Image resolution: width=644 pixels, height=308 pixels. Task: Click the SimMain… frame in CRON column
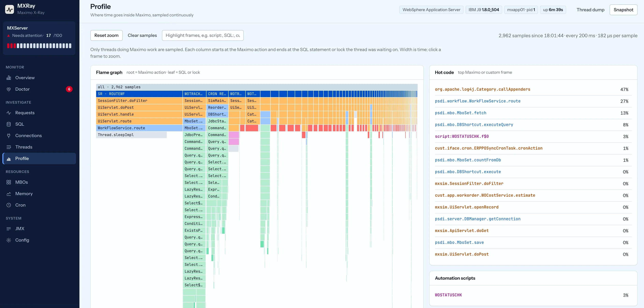point(217,101)
